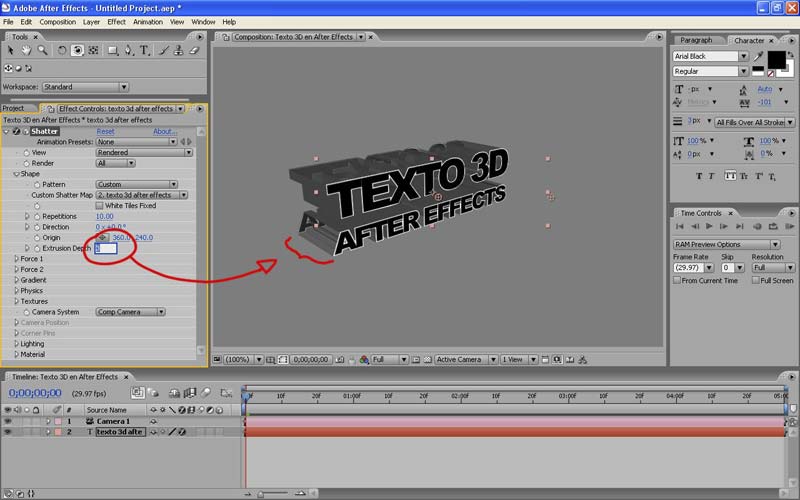Image resolution: width=800 pixels, height=500 pixels.
Task: Select the Horizontal Type tool
Action: 144,50
